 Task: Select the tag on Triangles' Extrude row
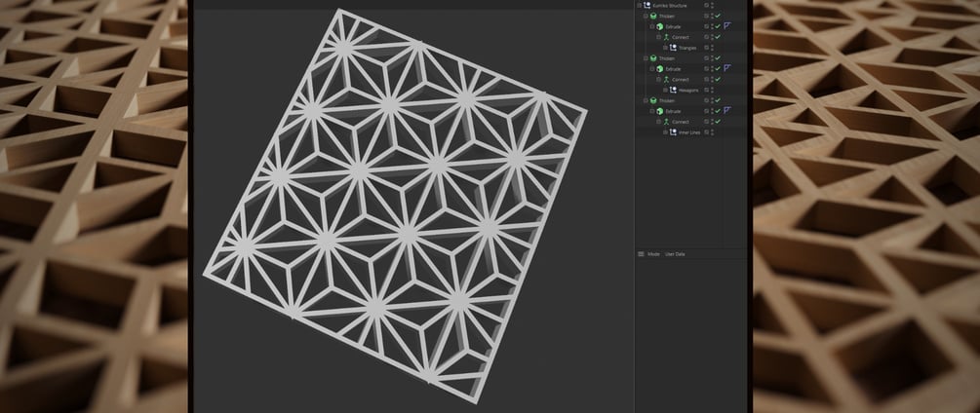(x=726, y=25)
